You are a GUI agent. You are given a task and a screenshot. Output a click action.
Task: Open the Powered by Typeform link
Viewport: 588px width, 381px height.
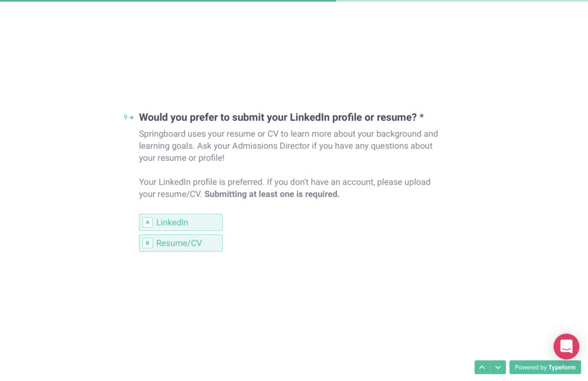pyautogui.click(x=545, y=367)
